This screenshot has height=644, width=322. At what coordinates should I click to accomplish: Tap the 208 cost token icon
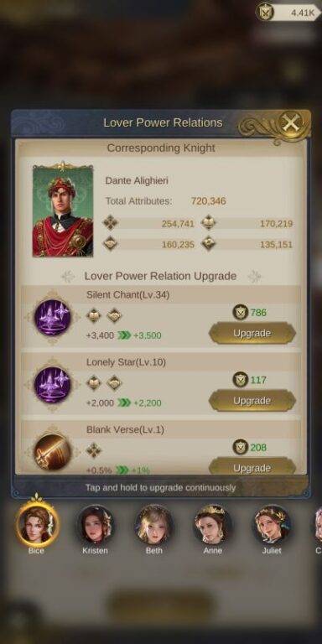241,447
